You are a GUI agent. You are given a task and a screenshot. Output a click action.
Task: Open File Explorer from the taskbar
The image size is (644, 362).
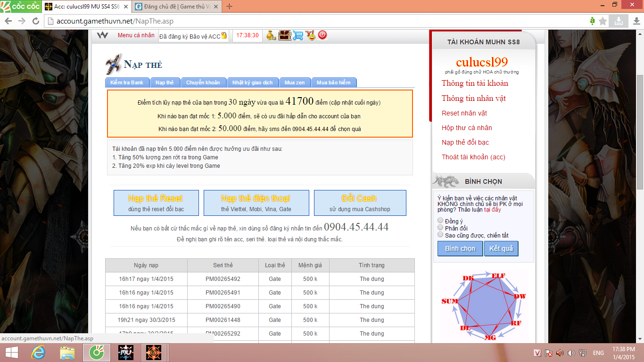pos(67,353)
